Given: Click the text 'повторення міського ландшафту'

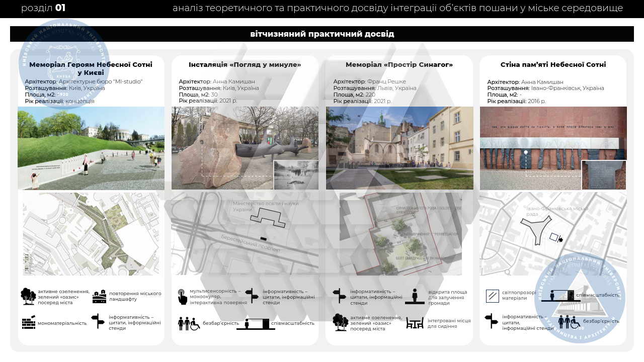Looking at the screenshot, I should point(135,297).
